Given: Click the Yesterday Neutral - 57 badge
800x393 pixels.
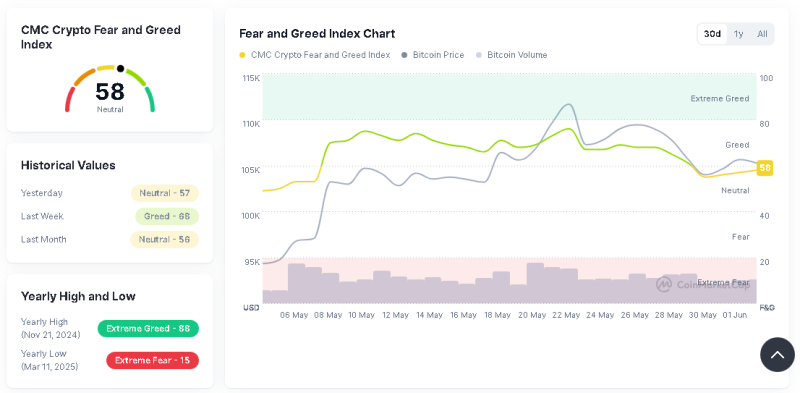Looking at the screenshot, I should (165, 193).
